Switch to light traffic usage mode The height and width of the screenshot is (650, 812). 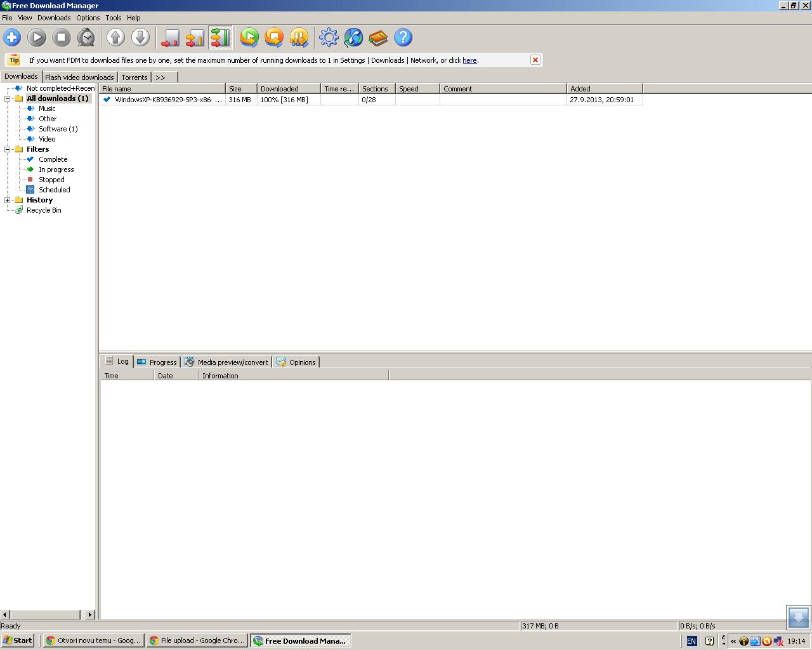170,37
